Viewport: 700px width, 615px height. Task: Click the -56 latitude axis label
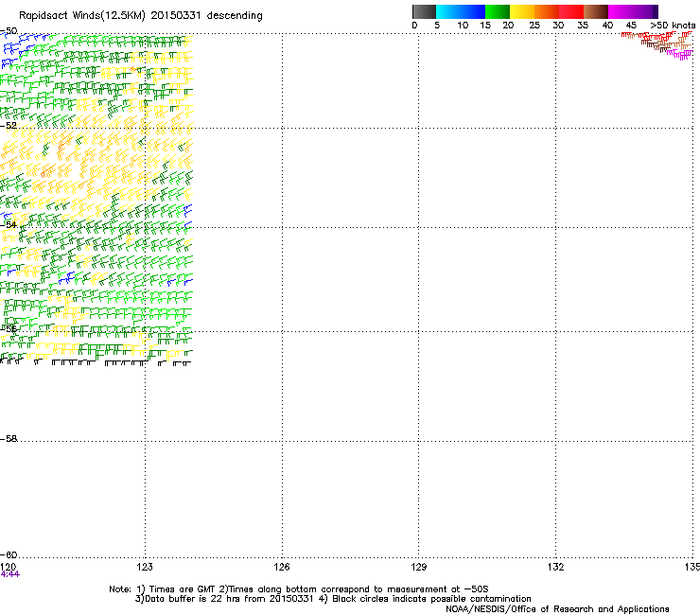[9, 328]
